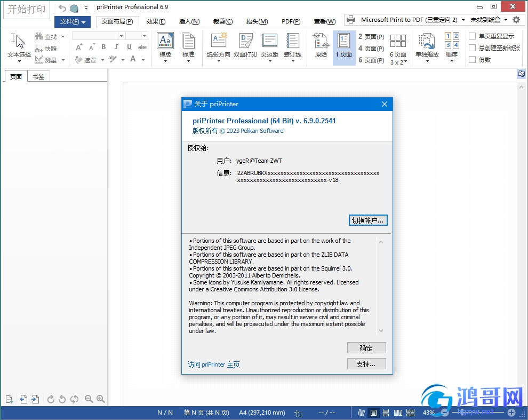Expand the 查找 find dropdown arrow
This screenshot has height=420, width=528.
[x=63, y=36]
